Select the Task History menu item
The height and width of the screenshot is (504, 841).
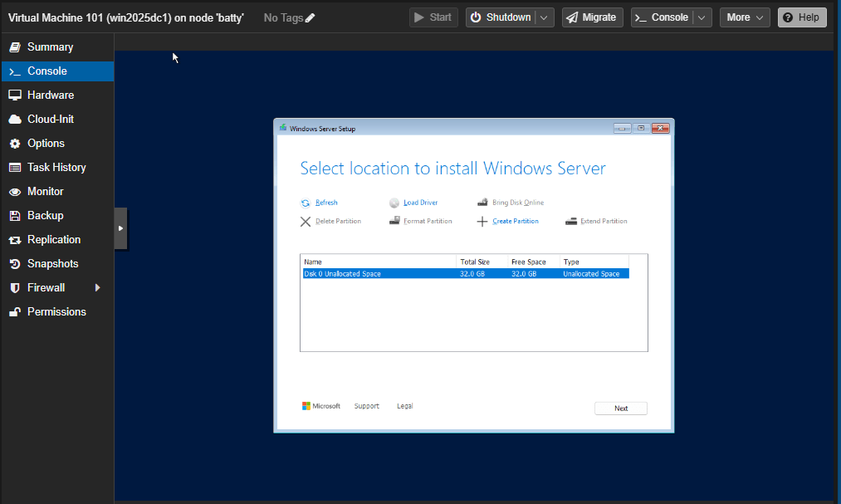coord(56,167)
